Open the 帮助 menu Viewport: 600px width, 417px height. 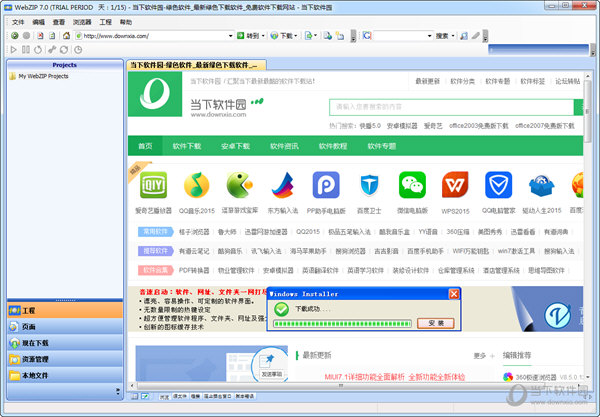tap(126, 22)
